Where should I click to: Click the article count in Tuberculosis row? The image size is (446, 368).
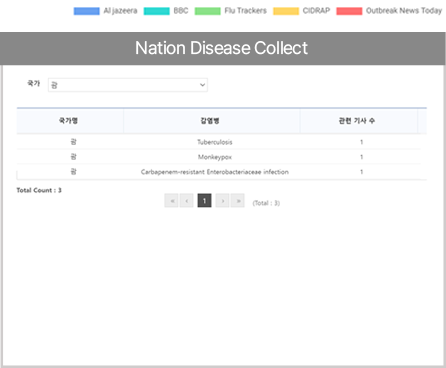point(361,142)
